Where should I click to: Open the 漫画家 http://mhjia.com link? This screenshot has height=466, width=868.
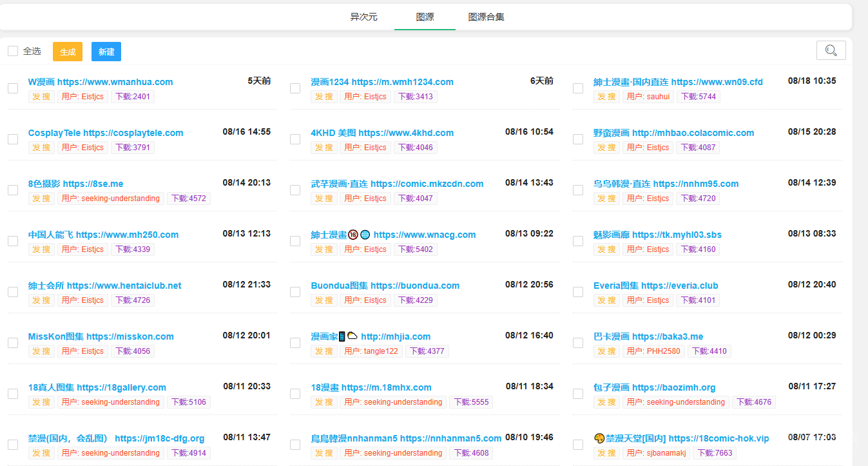[x=371, y=336]
